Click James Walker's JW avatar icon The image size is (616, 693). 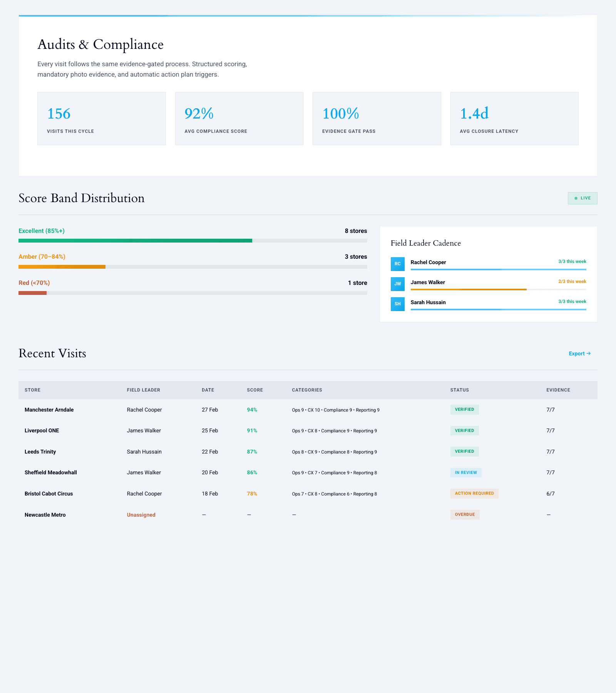tap(397, 284)
